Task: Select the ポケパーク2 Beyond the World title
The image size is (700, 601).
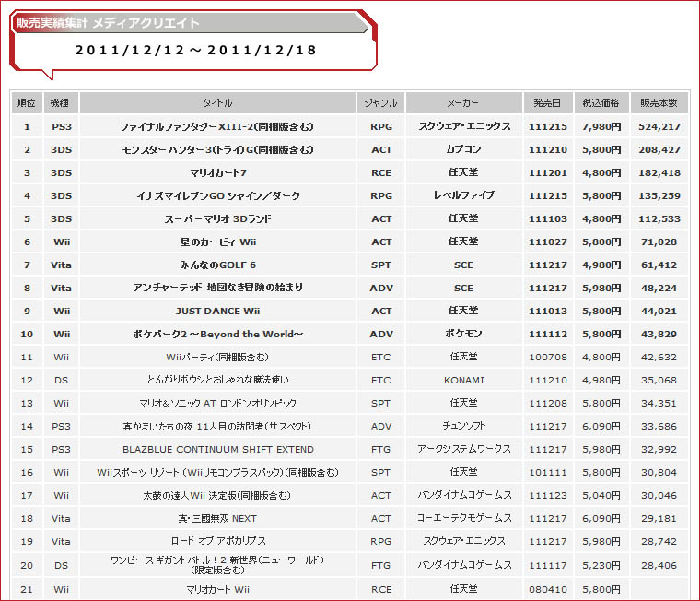Action: (218, 335)
